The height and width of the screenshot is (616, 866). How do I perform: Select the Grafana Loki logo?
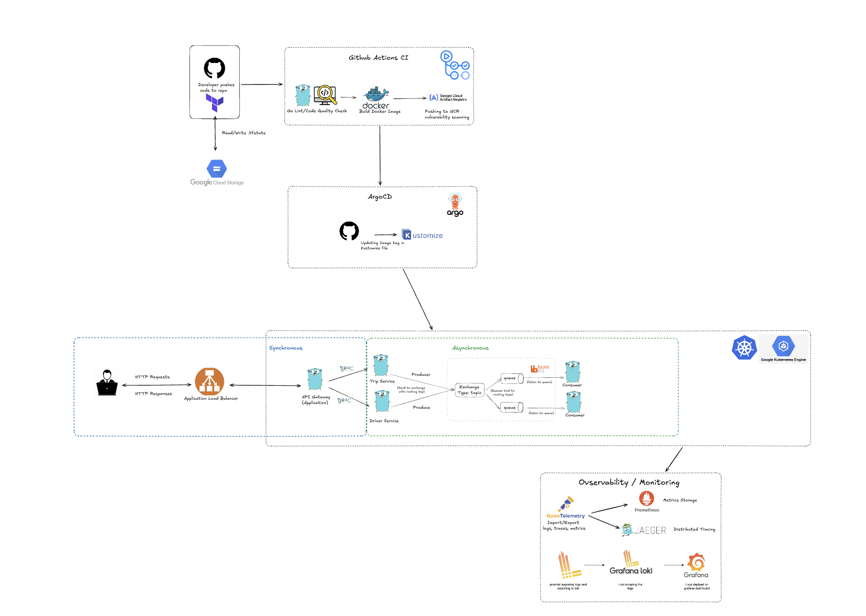tap(631, 563)
